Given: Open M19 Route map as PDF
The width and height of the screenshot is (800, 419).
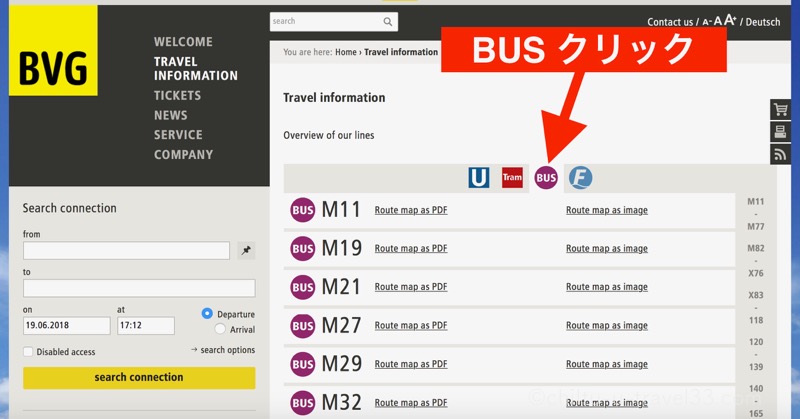Looking at the screenshot, I should coord(411,249).
